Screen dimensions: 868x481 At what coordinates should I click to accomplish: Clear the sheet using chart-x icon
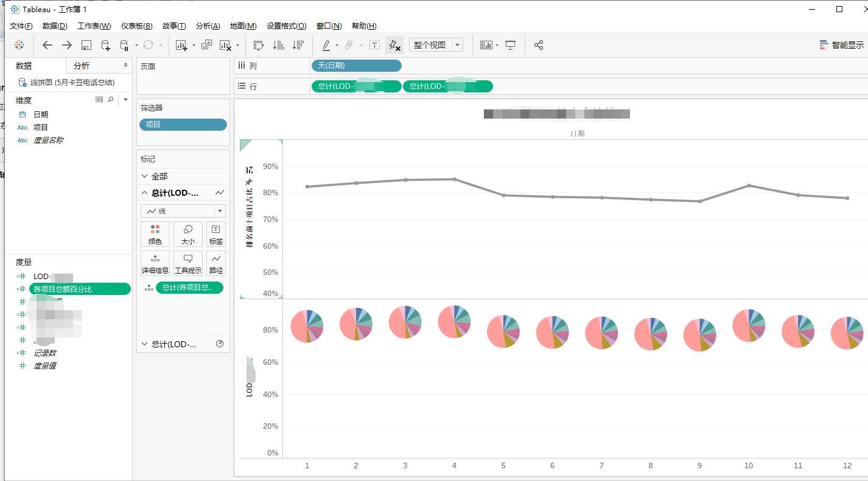225,45
